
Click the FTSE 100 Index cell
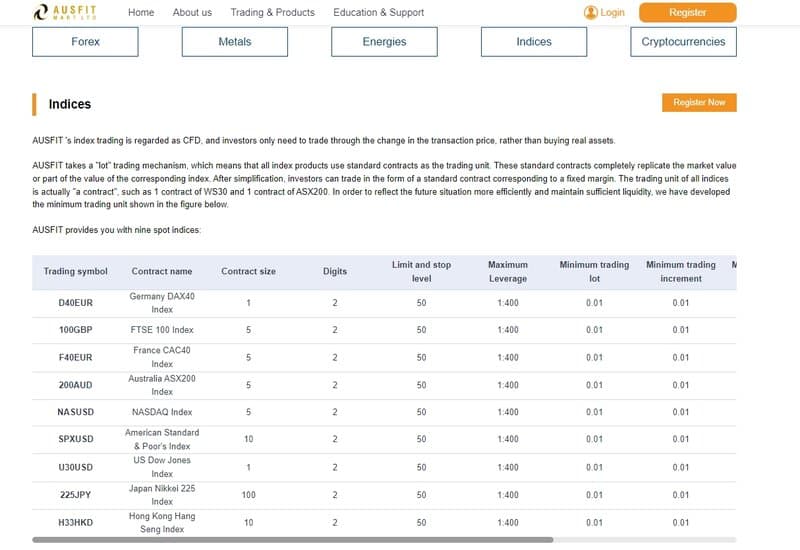tap(162, 330)
